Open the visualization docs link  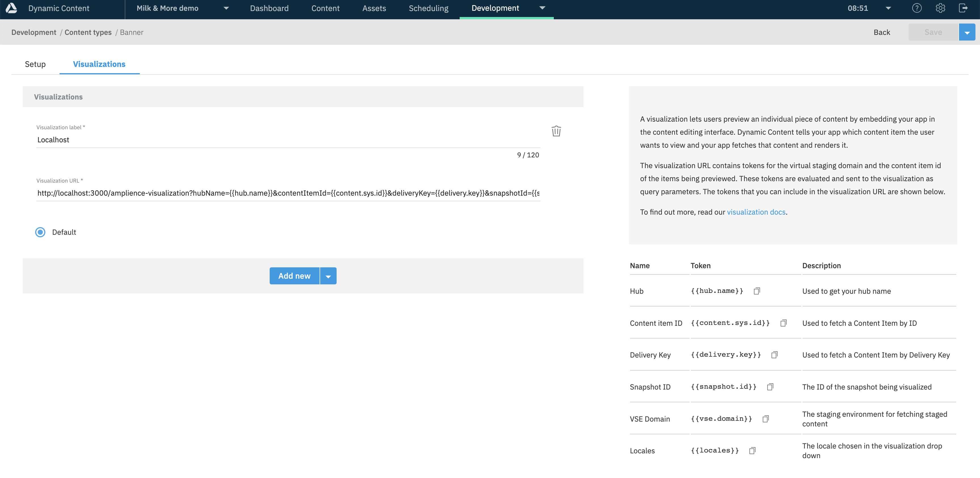pyautogui.click(x=756, y=212)
